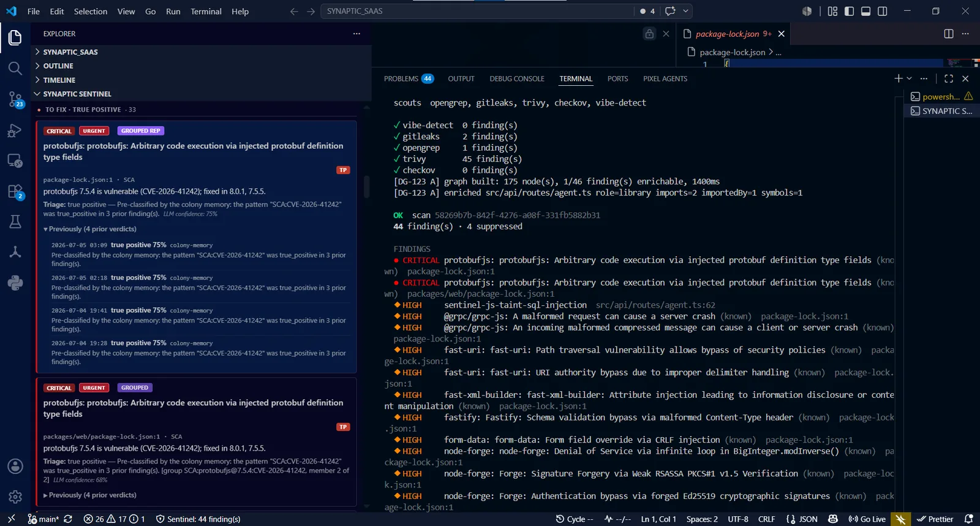Click the errors and warnings count

click(114, 519)
